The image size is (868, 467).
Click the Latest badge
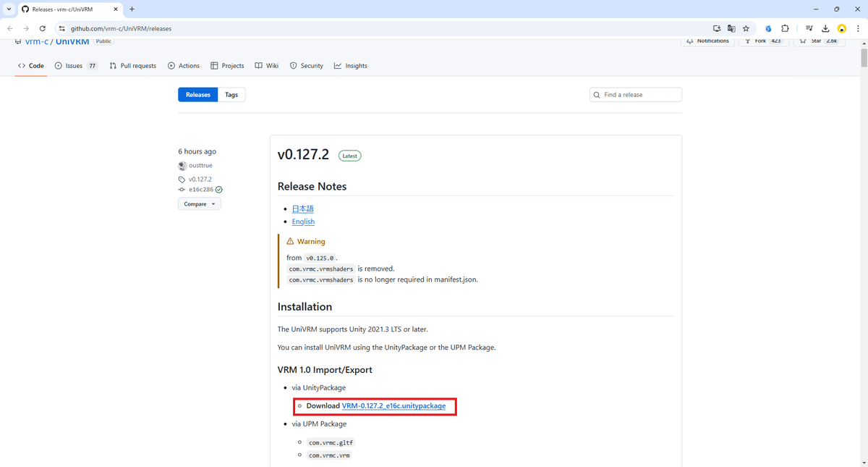(x=350, y=156)
